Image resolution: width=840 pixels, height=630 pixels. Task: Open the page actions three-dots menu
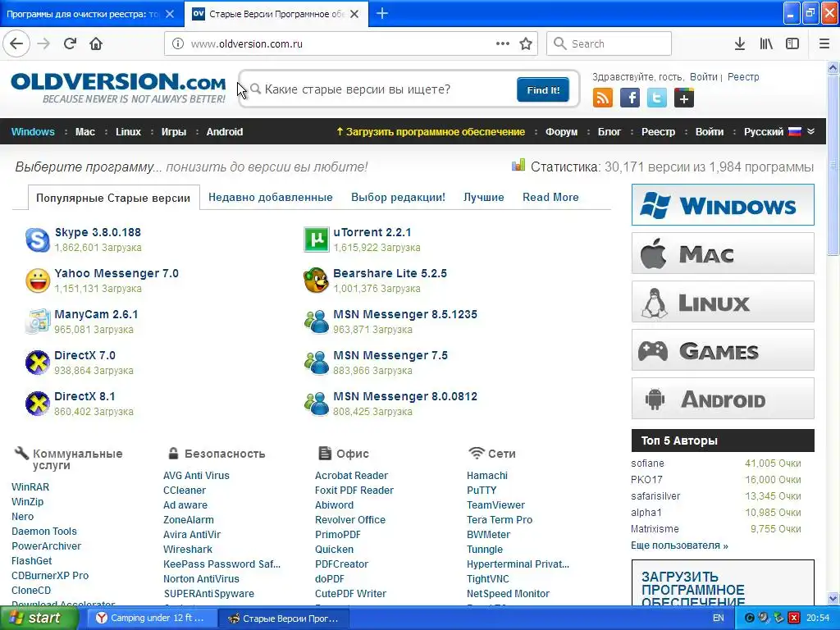(503, 43)
